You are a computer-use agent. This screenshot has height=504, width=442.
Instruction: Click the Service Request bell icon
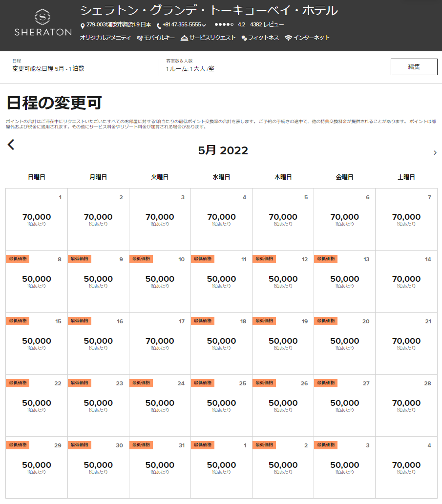click(x=184, y=38)
